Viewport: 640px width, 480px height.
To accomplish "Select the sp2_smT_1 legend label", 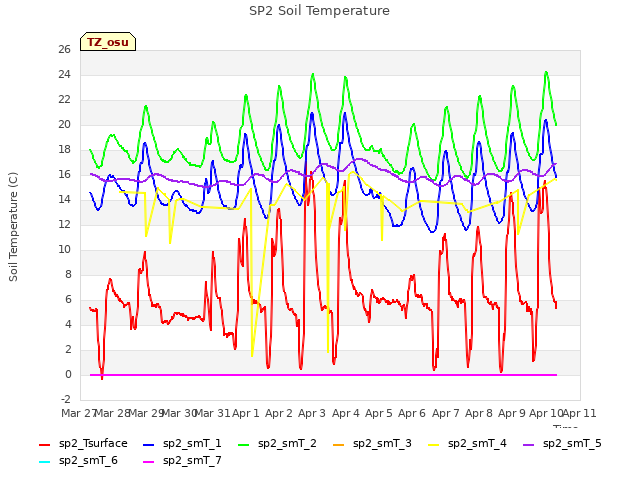I will [192, 443].
